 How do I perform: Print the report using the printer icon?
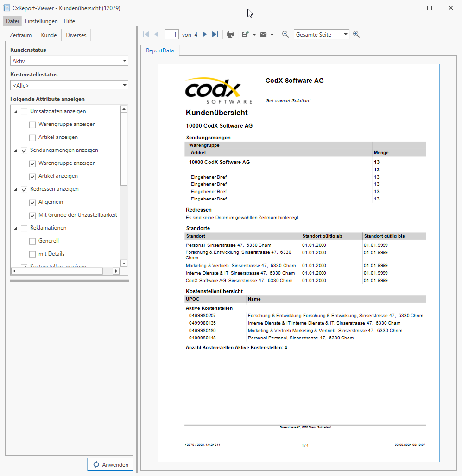[x=230, y=34]
